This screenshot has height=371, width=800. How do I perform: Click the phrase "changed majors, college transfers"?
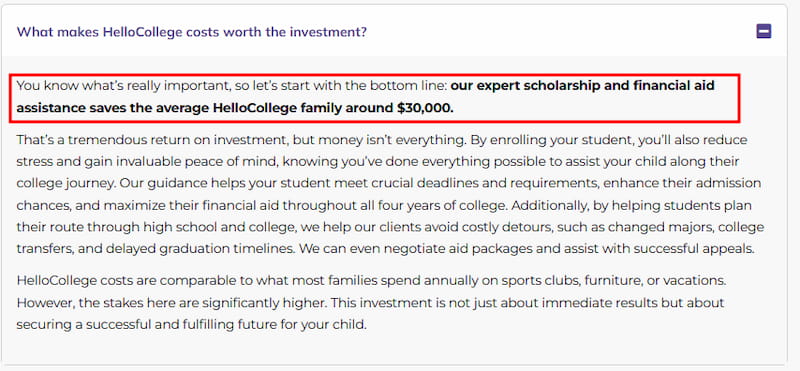(390, 238)
